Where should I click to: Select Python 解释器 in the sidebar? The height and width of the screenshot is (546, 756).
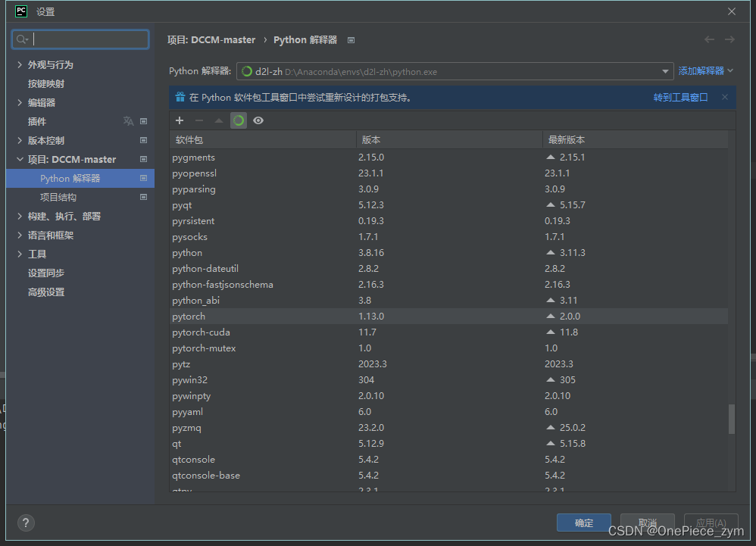coord(80,178)
